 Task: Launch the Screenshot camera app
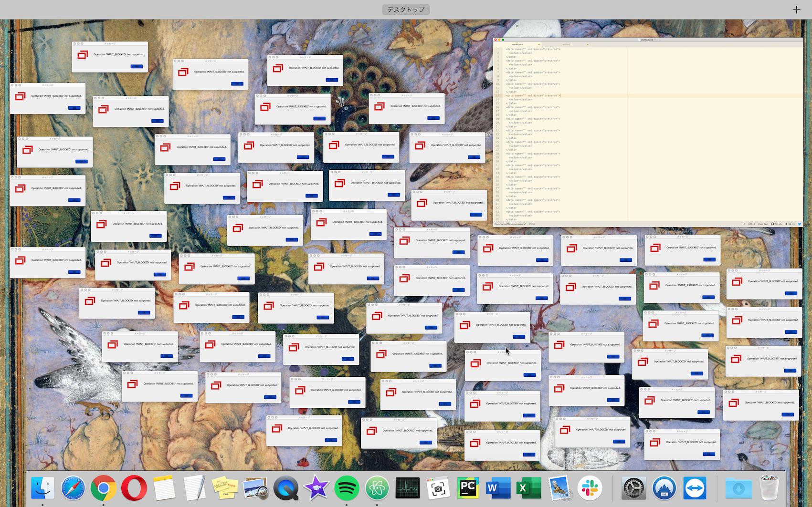438,488
